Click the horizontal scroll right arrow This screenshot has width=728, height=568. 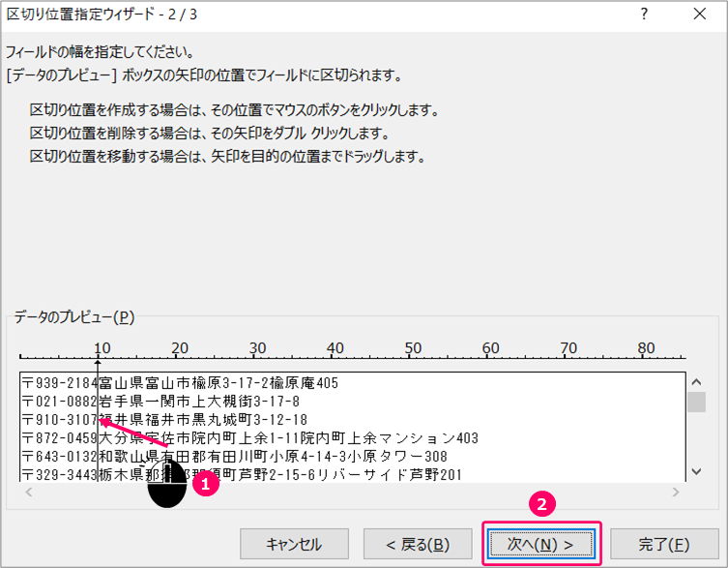pyautogui.click(x=676, y=492)
